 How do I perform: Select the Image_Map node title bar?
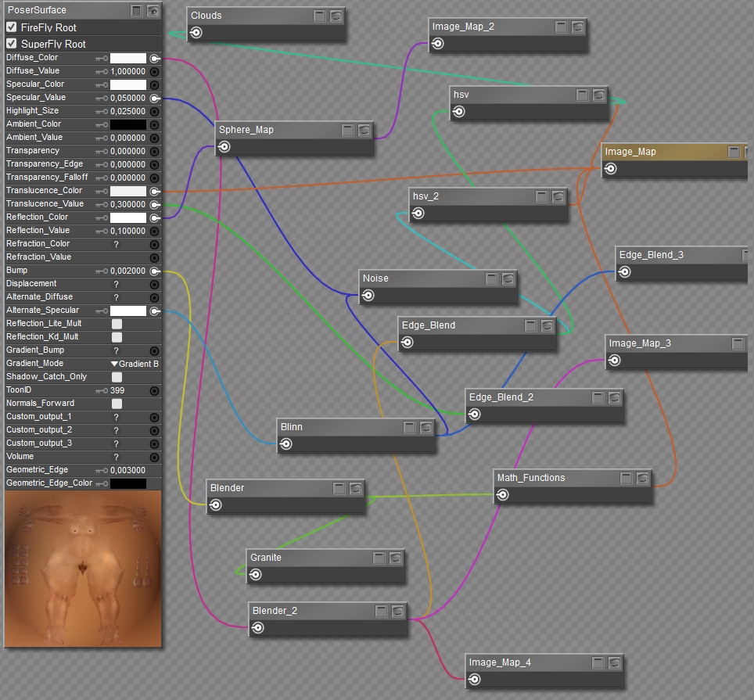673,152
